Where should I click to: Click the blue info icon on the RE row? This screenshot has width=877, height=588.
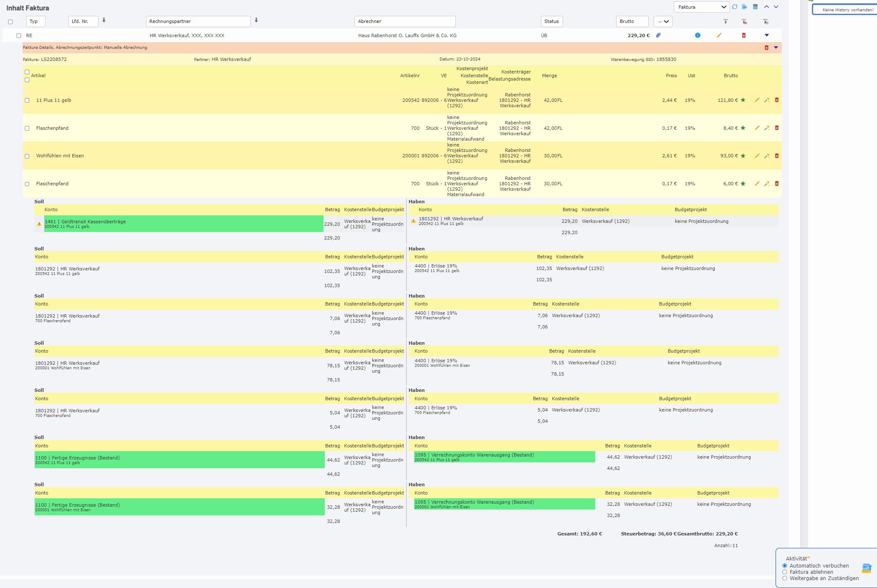point(698,35)
